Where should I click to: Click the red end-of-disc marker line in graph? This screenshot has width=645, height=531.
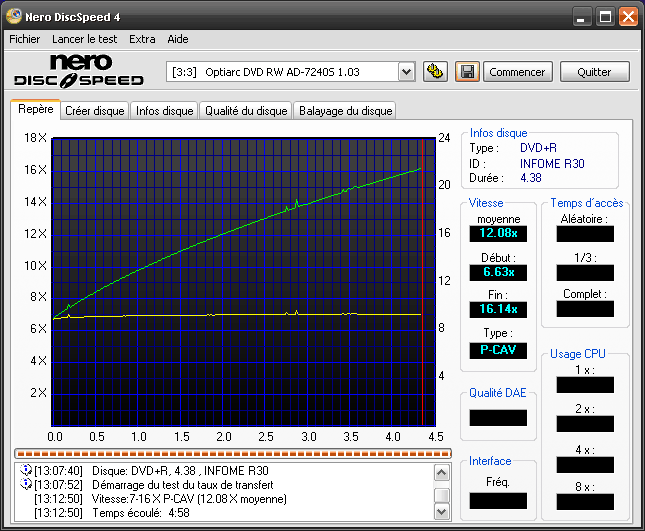(x=422, y=282)
